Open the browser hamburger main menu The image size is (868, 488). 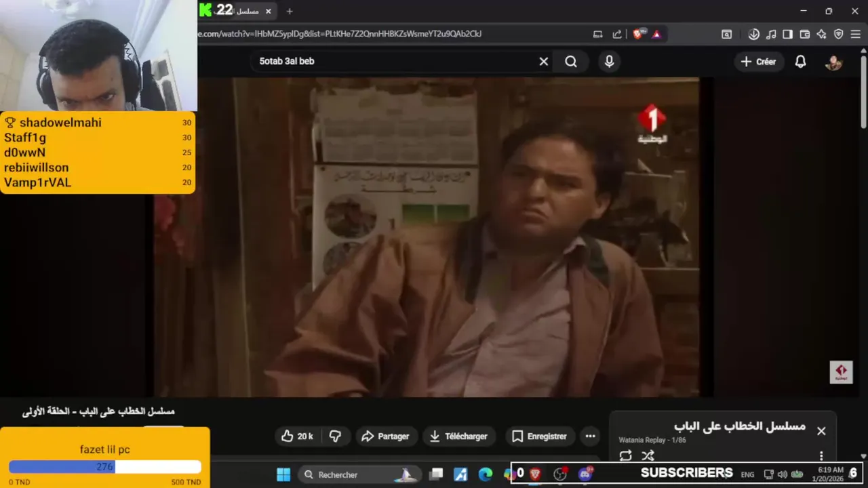coord(856,34)
